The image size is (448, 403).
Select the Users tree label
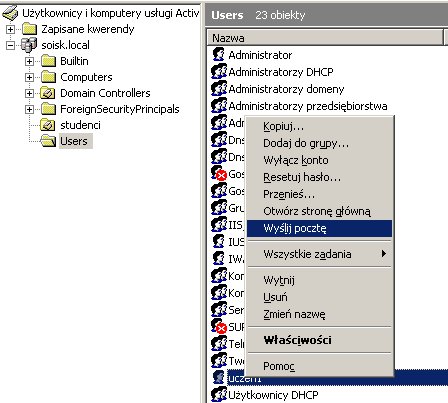coord(74,141)
